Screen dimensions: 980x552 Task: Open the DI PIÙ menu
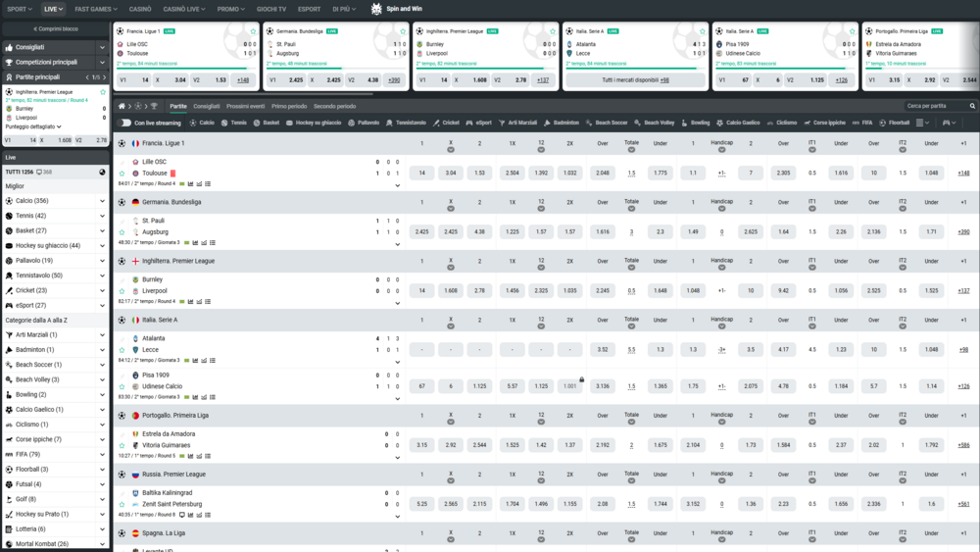pyautogui.click(x=344, y=9)
